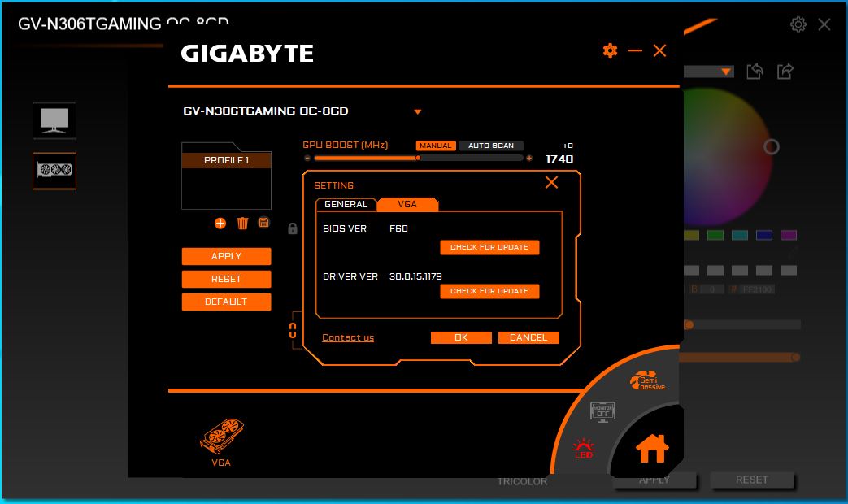Viewport: 848px width, 504px height.
Task: Expand GV-N306TGAMING OC-8GD device dropdown
Action: pyautogui.click(x=418, y=111)
